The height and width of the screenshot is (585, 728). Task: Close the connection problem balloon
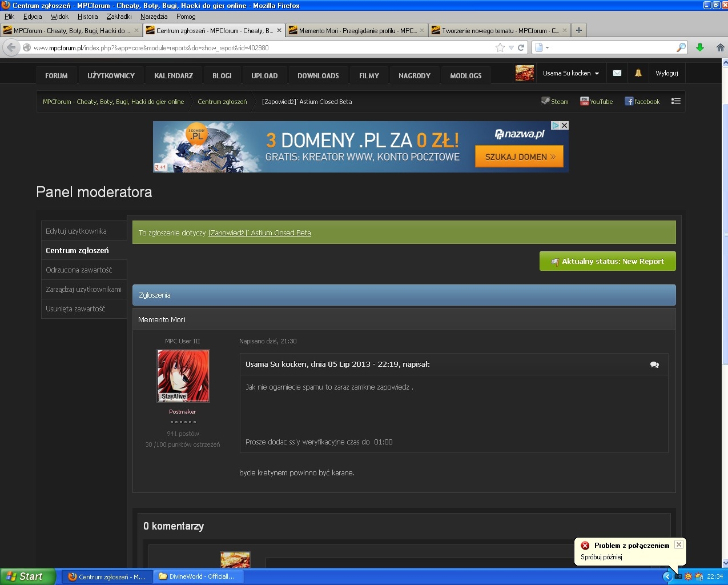coord(678,544)
